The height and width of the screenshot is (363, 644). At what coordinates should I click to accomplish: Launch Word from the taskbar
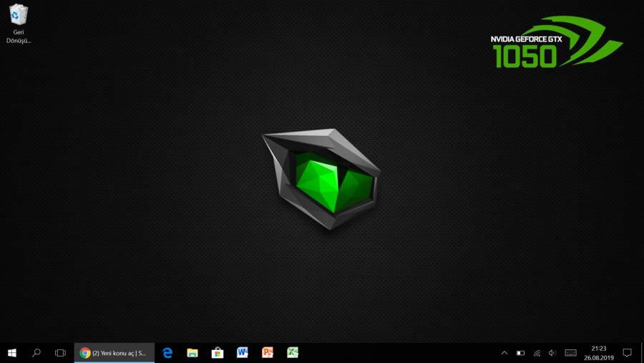coord(243,353)
